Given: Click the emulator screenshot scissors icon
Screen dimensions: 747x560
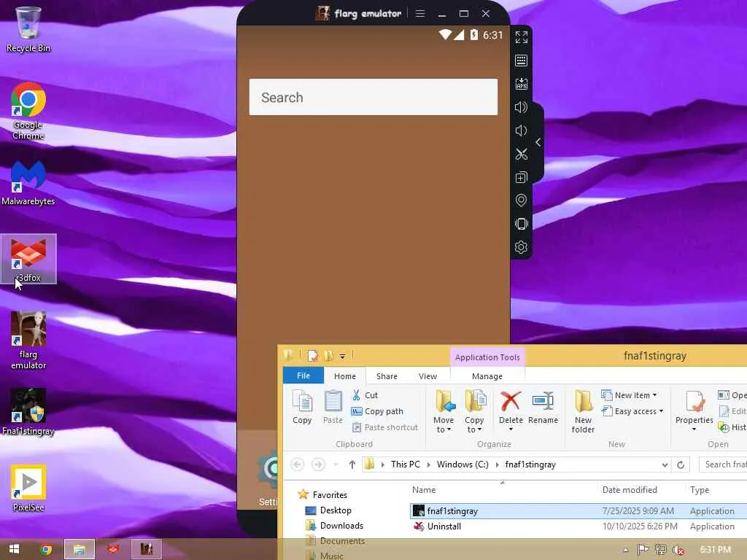Looking at the screenshot, I should (521, 154).
